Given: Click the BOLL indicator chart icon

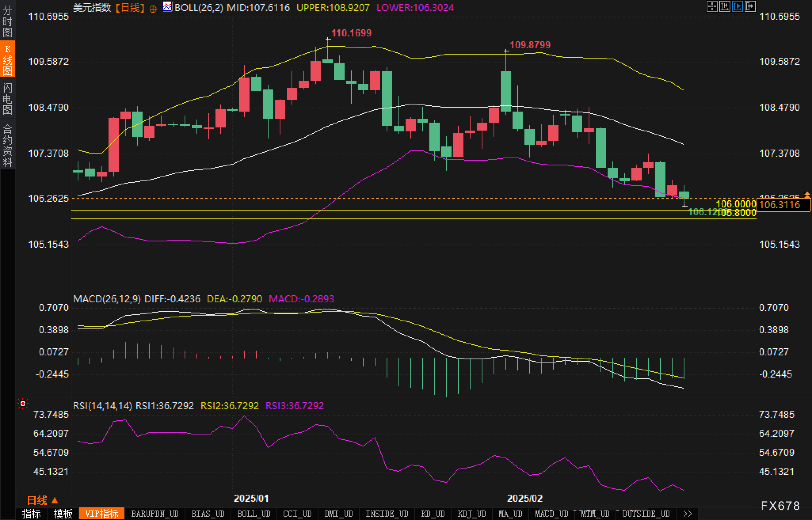Looking at the screenshot, I should [x=168, y=7].
